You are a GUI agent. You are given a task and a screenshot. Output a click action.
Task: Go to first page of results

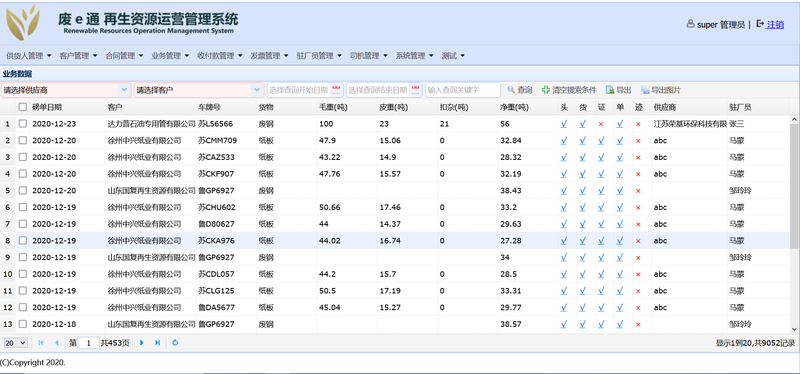coord(41,343)
